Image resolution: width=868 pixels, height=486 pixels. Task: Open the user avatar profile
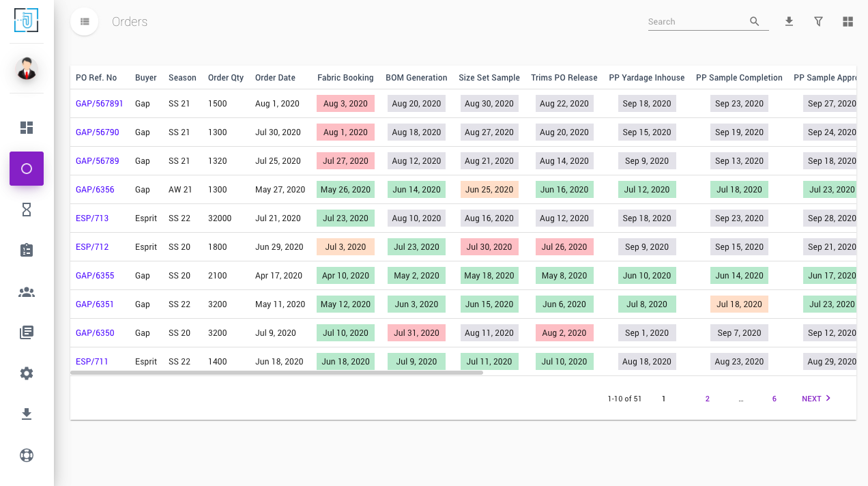tap(27, 68)
